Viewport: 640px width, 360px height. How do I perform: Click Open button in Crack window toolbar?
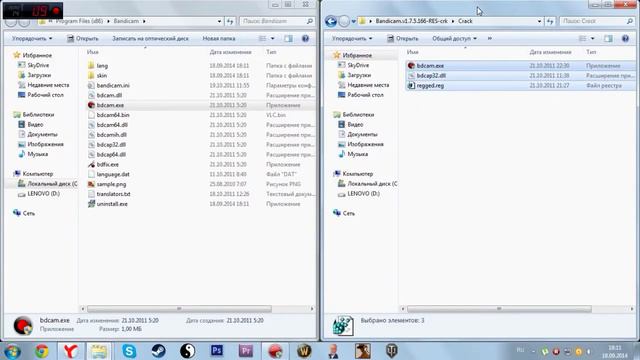tap(402, 38)
